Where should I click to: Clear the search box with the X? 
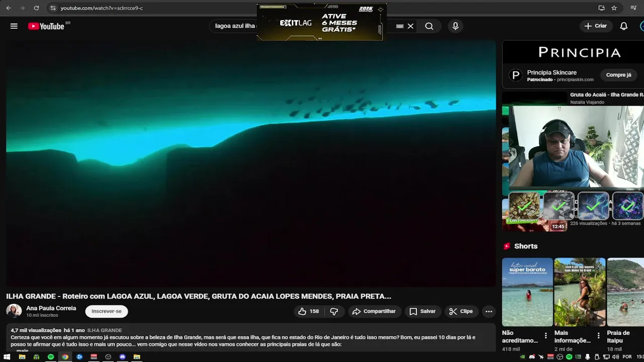411,26
